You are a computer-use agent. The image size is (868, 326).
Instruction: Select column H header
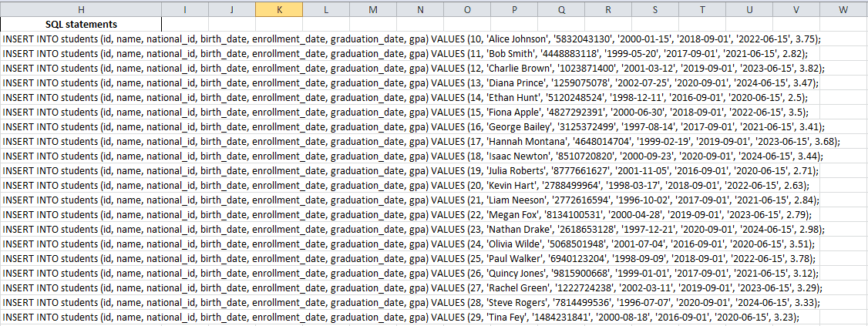tap(81, 9)
